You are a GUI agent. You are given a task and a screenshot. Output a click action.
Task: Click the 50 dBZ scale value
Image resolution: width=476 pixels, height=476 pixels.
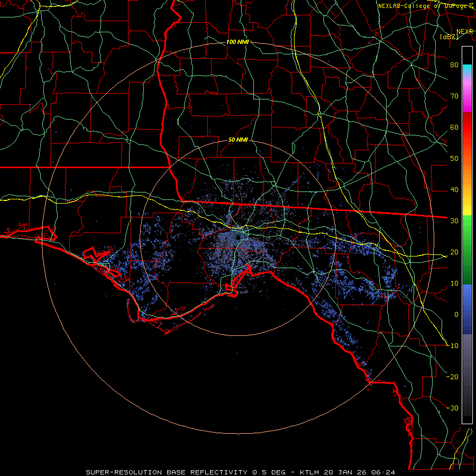(454, 159)
